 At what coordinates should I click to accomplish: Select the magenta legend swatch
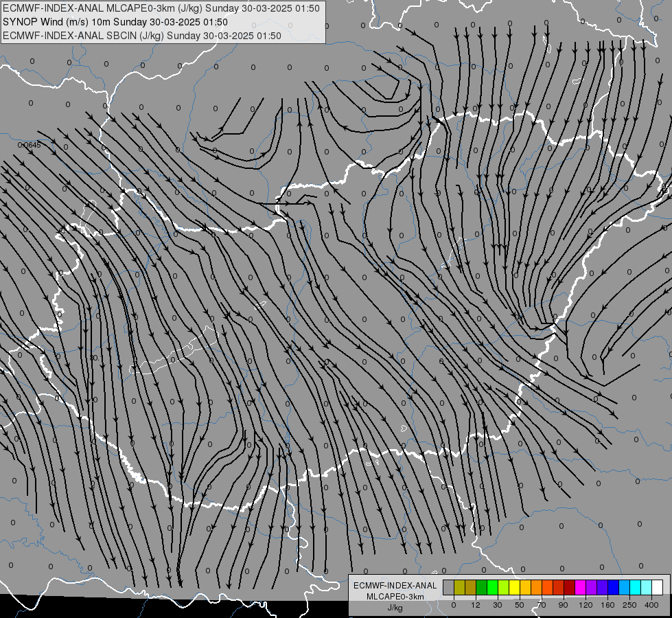[x=580, y=587]
